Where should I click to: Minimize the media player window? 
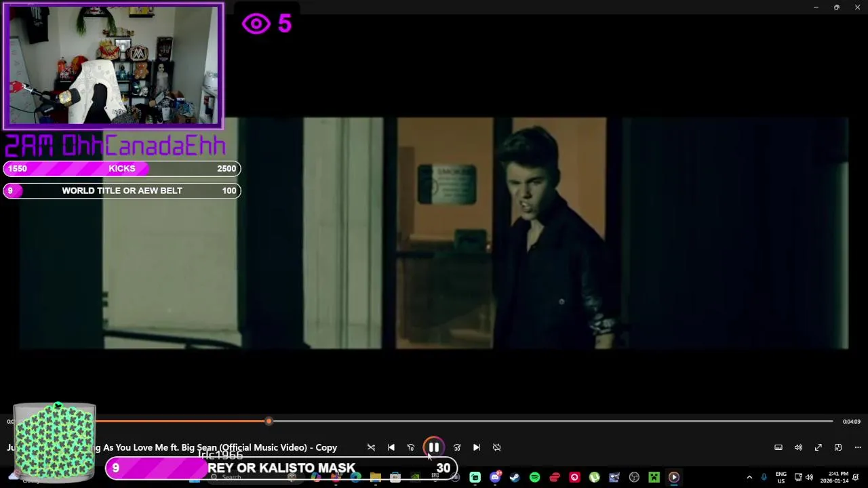coord(816,7)
